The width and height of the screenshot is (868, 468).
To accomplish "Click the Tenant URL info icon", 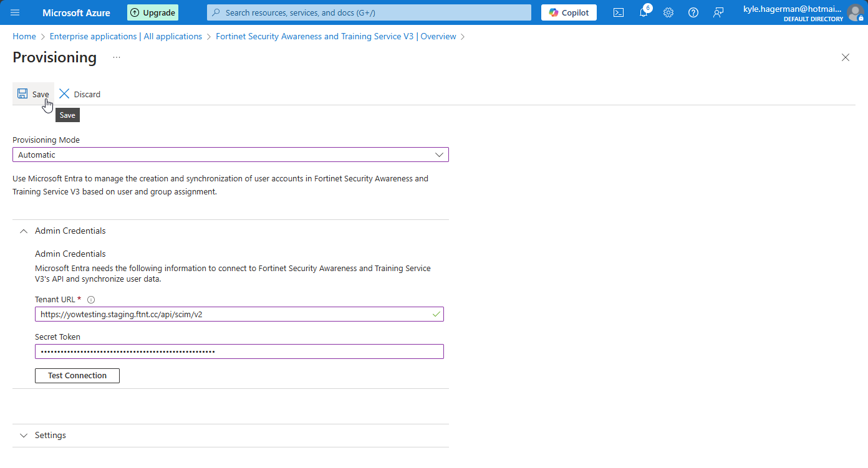I will click(91, 300).
